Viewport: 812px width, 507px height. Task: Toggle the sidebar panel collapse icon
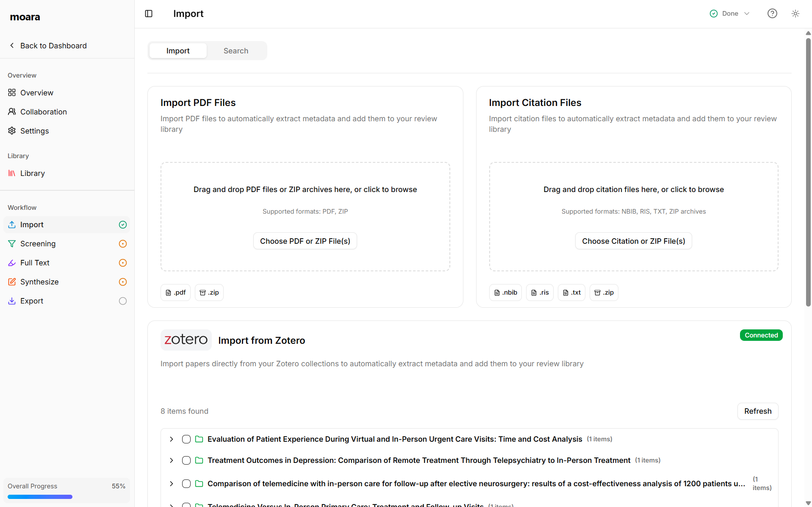[x=149, y=13]
